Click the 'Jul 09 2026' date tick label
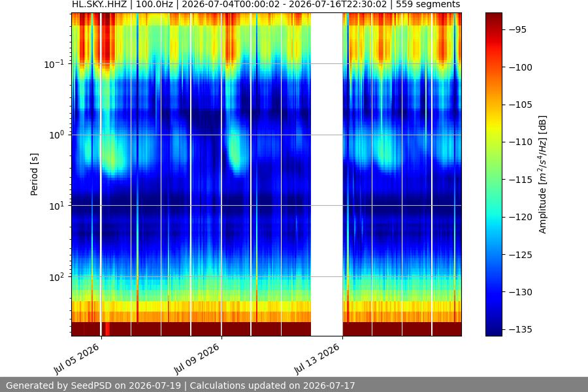588x392 pixels. pyautogui.click(x=197, y=359)
